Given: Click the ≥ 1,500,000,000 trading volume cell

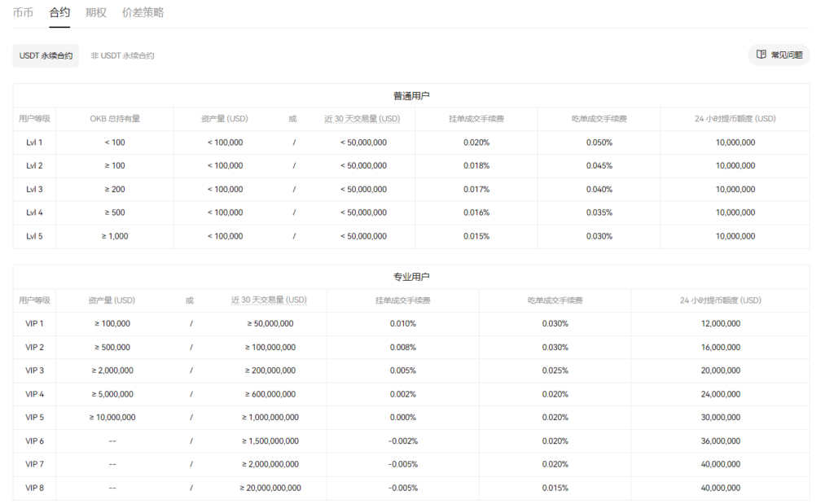Looking at the screenshot, I should (x=270, y=440).
